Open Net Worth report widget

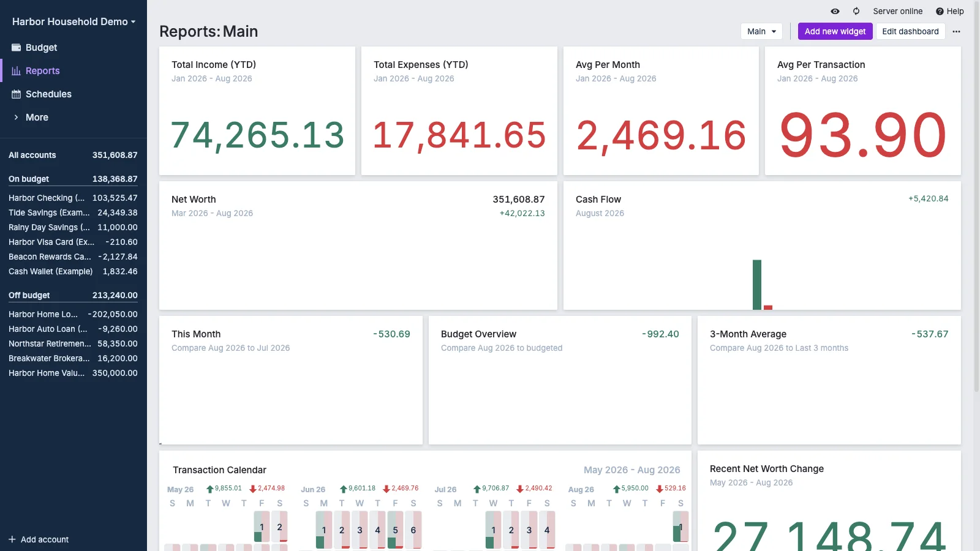pyautogui.click(x=358, y=246)
